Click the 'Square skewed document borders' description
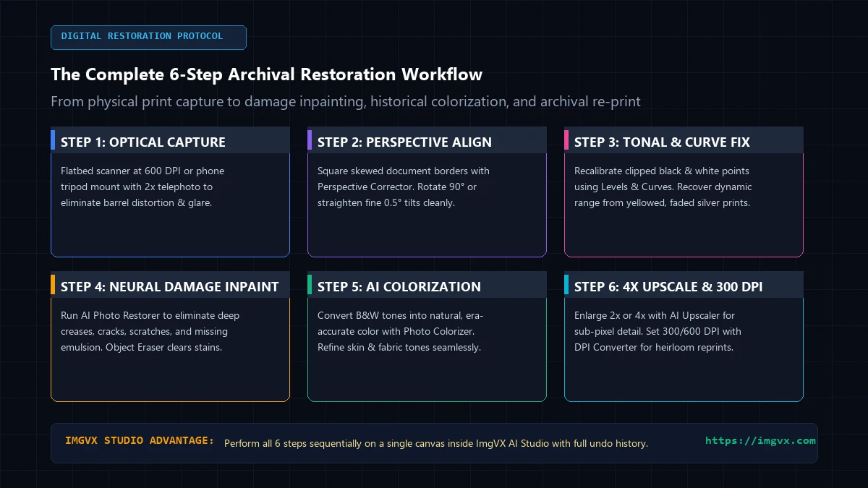This screenshot has width=868, height=488. pos(404,187)
